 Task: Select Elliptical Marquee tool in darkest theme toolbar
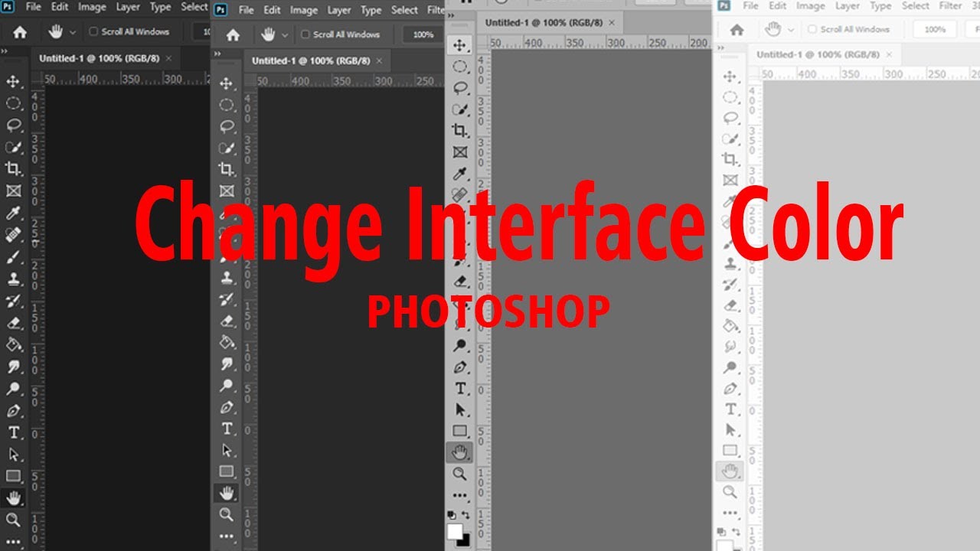click(13, 103)
